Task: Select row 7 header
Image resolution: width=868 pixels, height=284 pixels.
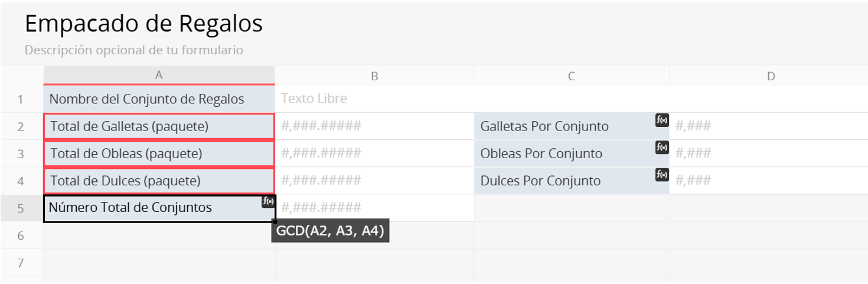Action: coord(21,262)
